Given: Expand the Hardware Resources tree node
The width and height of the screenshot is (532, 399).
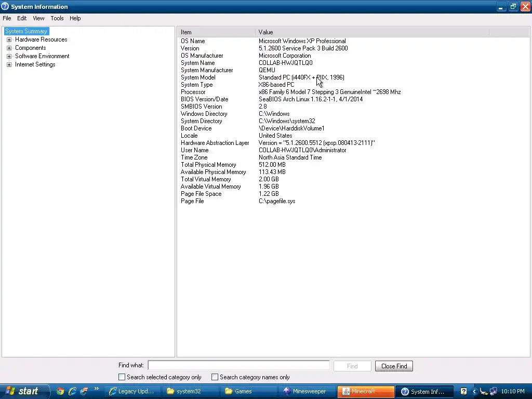Looking at the screenshot, I should [x=9, y=39].
